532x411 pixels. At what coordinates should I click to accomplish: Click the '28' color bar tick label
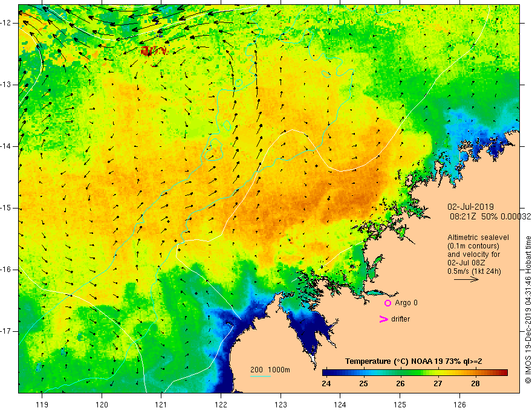coord(475,384)
